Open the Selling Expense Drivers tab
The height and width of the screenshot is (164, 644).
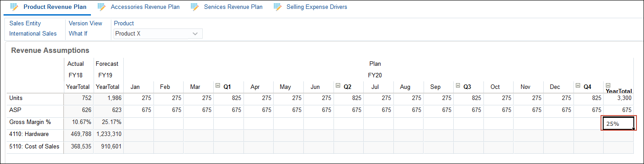tap(317, 7)
